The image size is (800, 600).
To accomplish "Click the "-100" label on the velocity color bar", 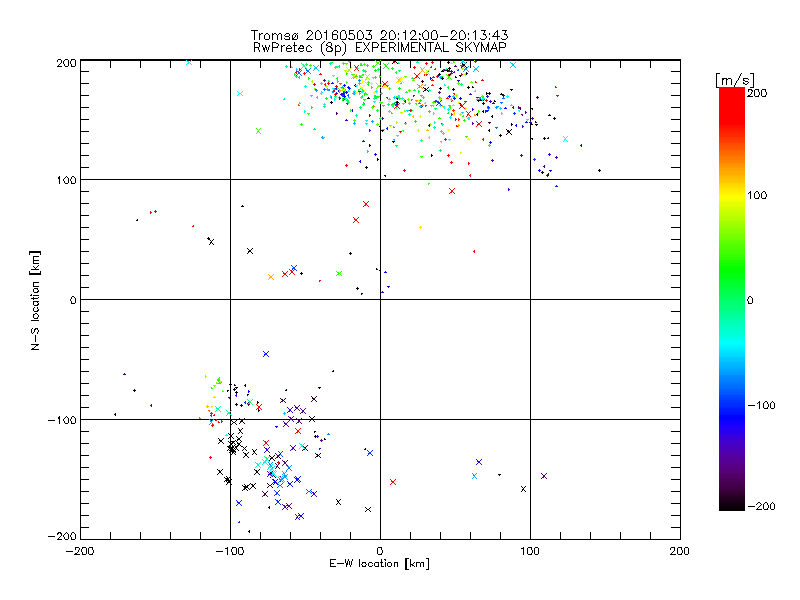I will pyautogui.click(x=761, y=405).
